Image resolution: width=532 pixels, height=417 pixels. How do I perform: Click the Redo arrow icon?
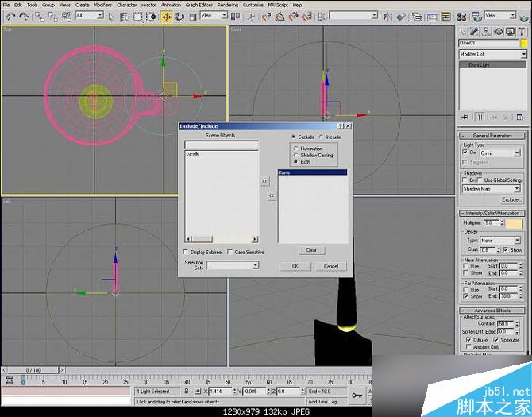[24, 17]
